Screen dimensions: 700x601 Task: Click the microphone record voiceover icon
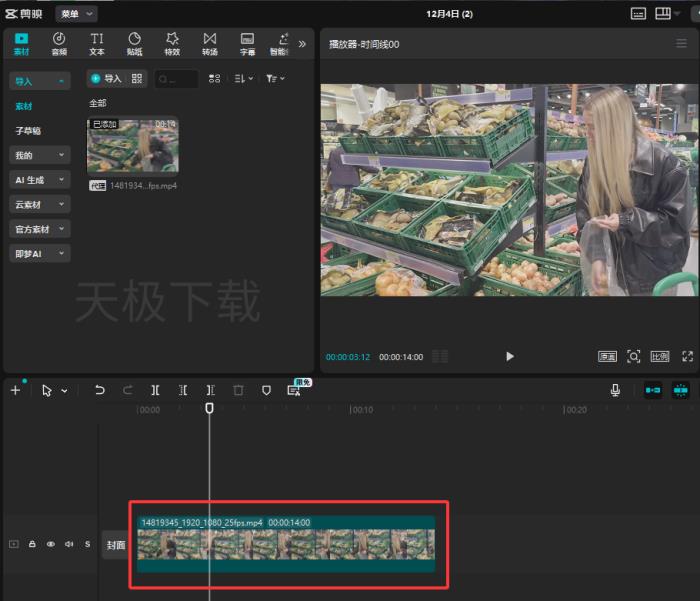(x=616, y=390)
